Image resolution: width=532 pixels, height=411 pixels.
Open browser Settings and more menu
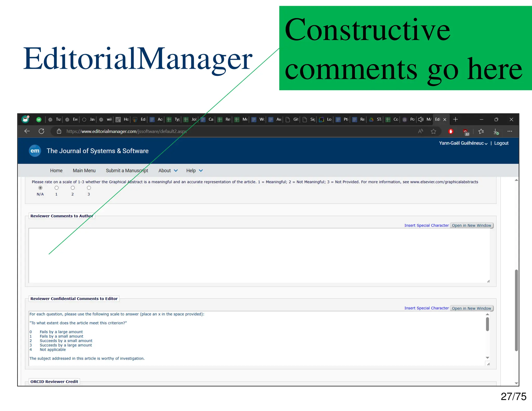[x=510, y=131]
